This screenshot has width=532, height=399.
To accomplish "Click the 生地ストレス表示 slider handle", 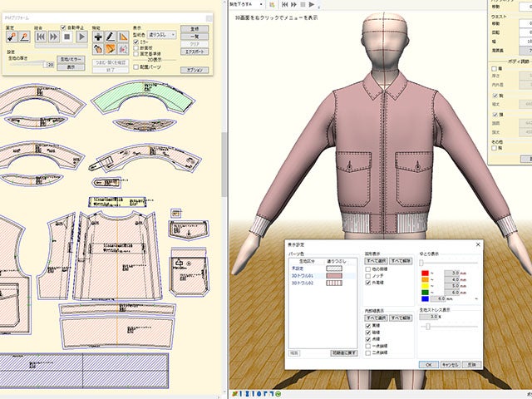I will (427, 327).
